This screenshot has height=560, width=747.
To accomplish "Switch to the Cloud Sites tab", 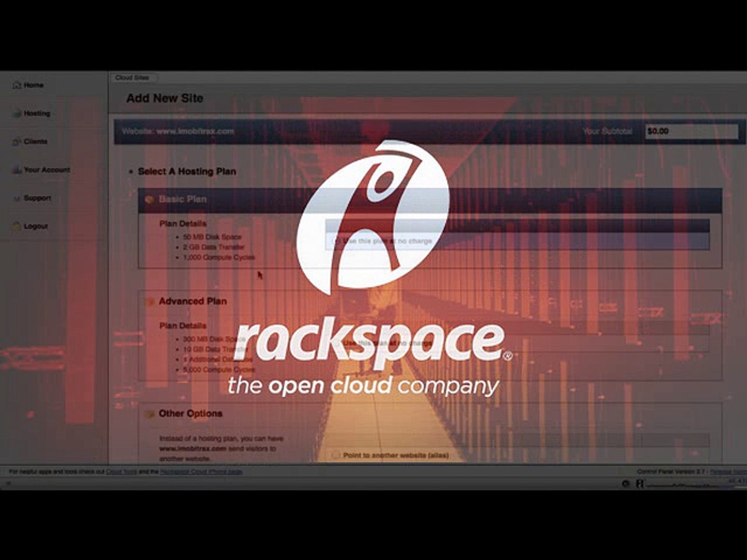I will pyautogui.click(x=133, y=78).
